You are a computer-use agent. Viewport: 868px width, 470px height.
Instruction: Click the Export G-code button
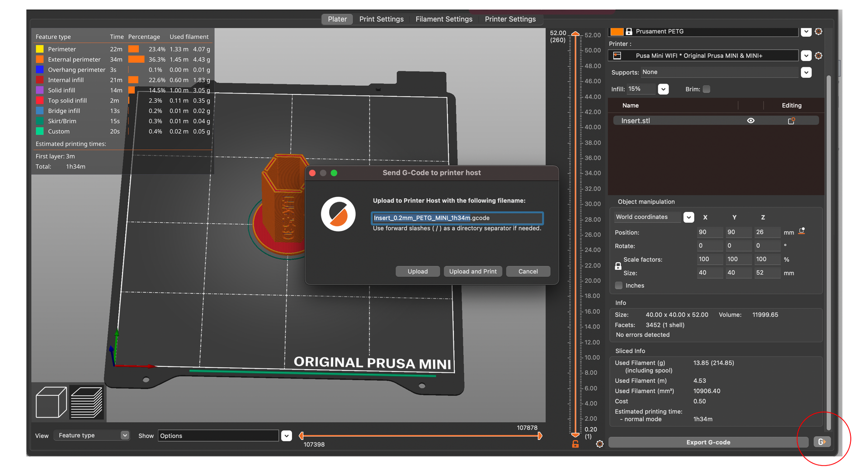708,442
